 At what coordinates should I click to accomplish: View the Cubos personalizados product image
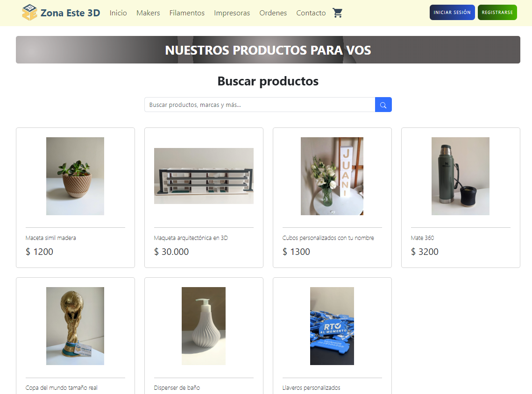click(x=332, y=176)
